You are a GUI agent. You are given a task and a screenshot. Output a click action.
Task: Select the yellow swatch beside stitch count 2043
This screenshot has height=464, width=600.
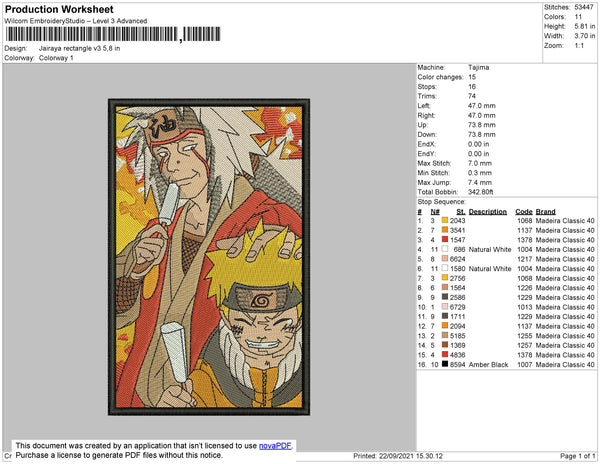tap(445, 220)
